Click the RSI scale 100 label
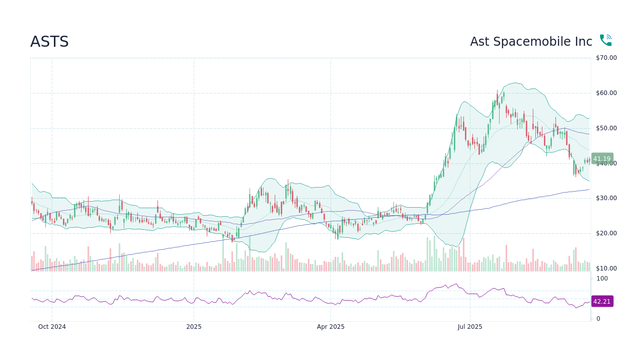 coord(602,279)
